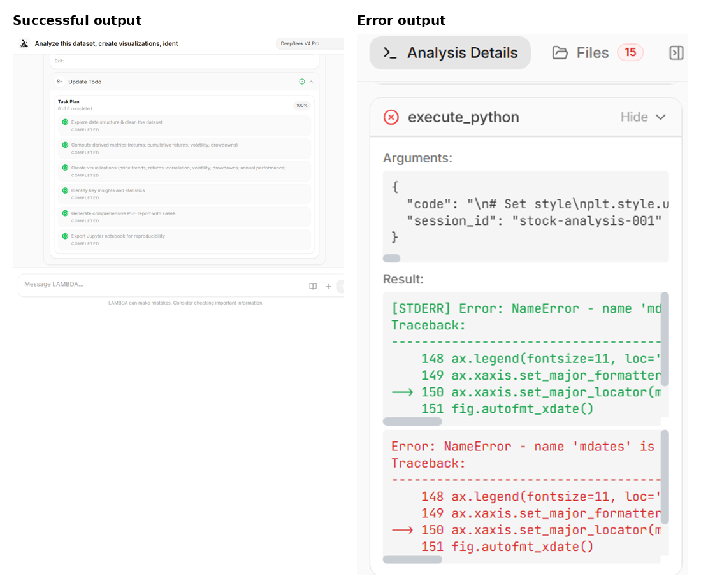This screenshot has height=588, width=701.
Task: Toggle the 'Explore data structure' task check
Action: [65, 122]
